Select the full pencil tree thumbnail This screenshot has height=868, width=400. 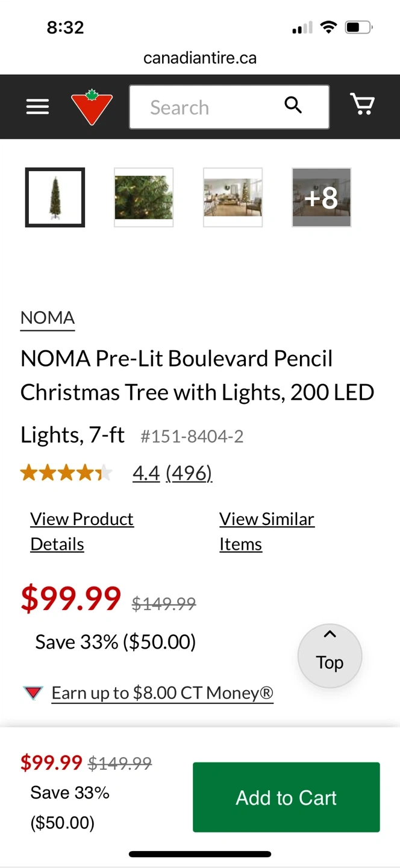[x=55, y=197]
